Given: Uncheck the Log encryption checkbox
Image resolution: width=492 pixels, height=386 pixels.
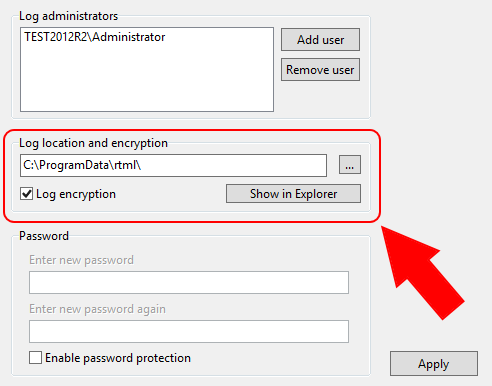Looking at the screenshot, I should click(26, 194).
